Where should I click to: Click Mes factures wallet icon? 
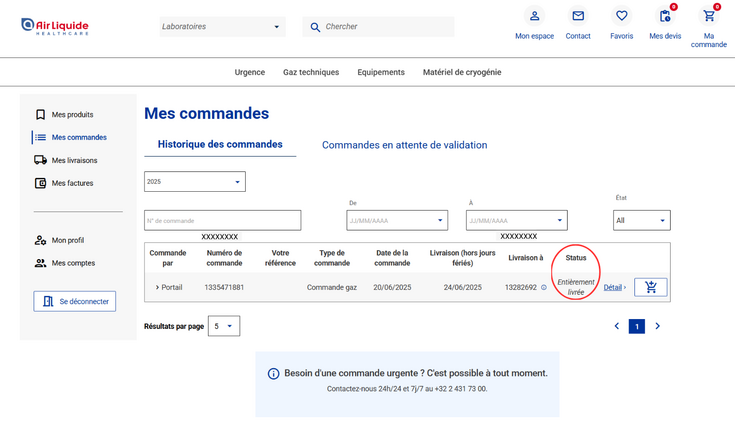(x=40, y=183)
